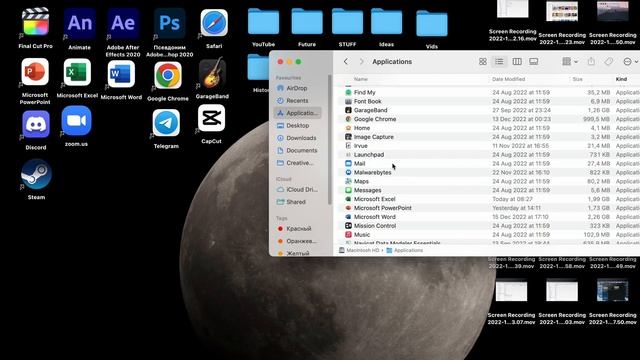Go forward in Finder window
This screenshot has width=640, height=360.
click(x=361, y=62)
